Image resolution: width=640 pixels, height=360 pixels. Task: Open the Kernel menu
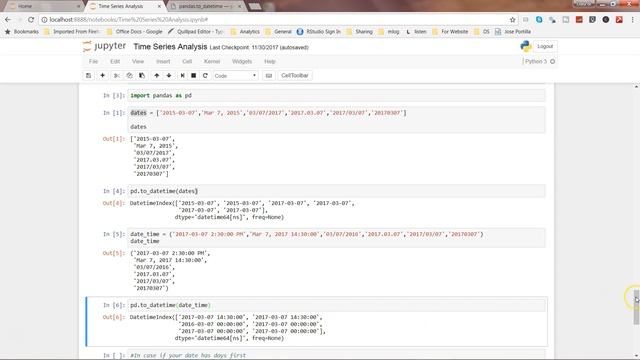[212, 62]
